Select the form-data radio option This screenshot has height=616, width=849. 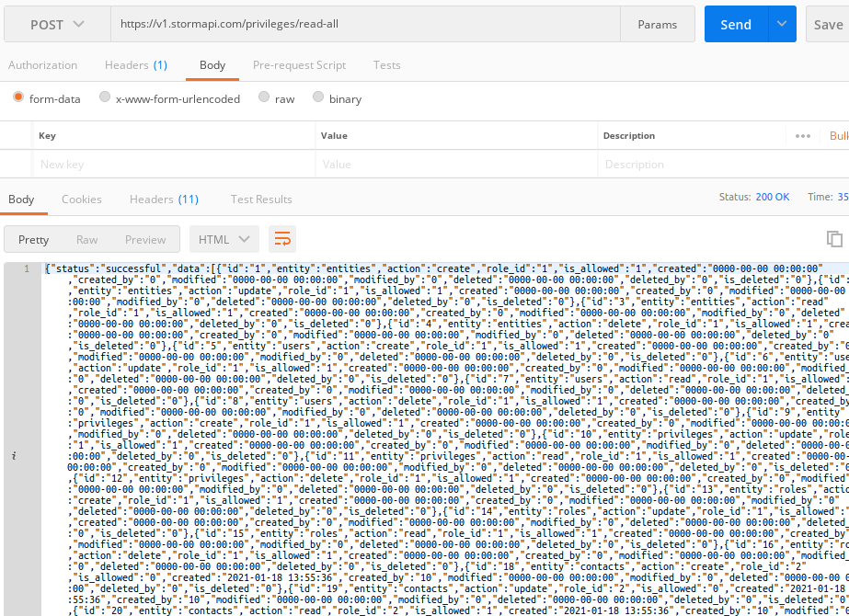[18, 97]
